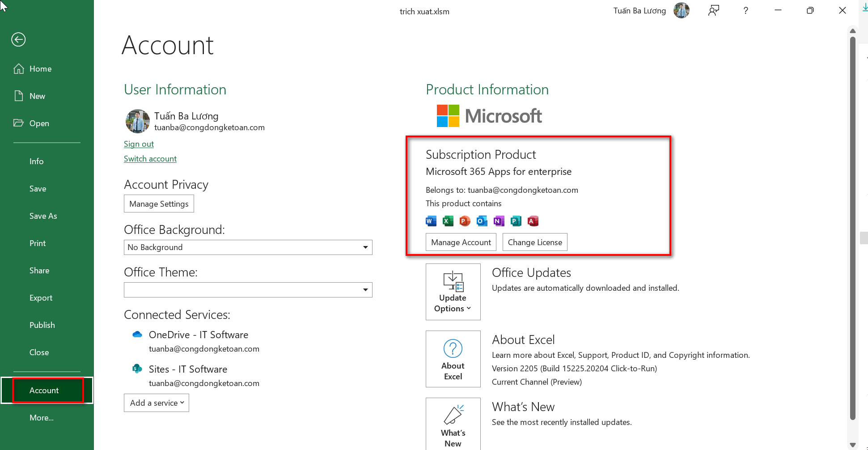Viewport: 868px width, 450px height.
Task: Open the About Excel button
Action: (453, 359)
